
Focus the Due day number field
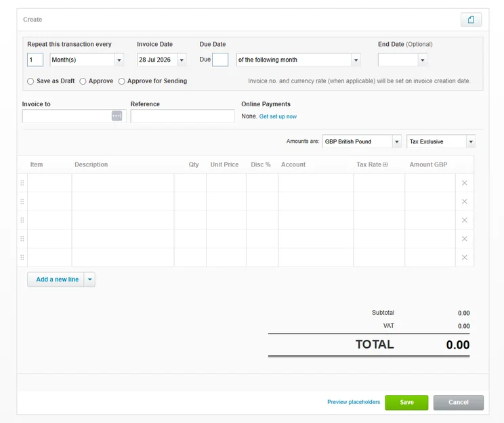[x=220, y=60]
